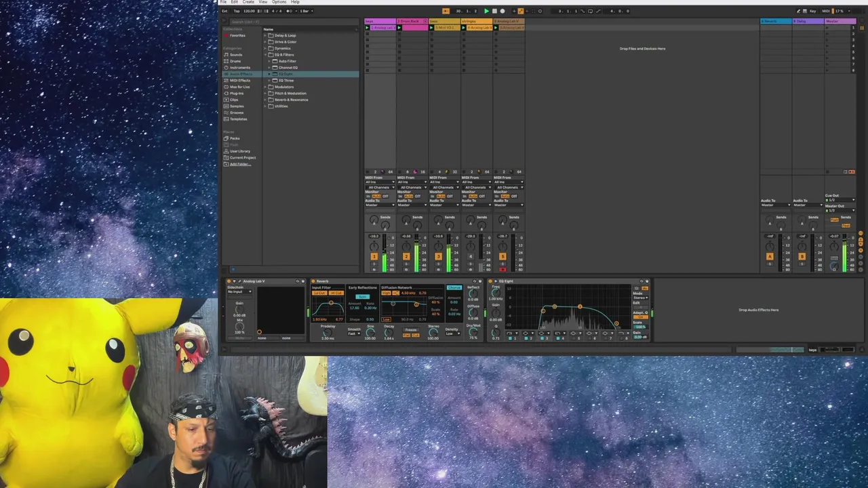The width and height of the screenshot is (868, 488).
Task: Select Instruments category in browser
Action: tap(240, 68)
